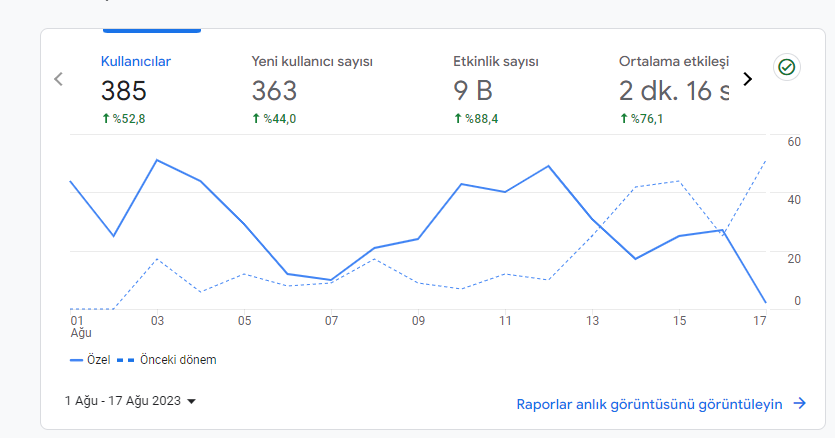This screenshot has height=438, width=835.
Task: Select the Etkinlik sayısı metric tab
Action: pos(496,90)
